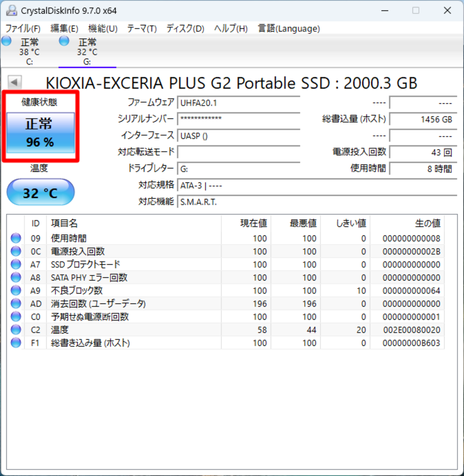Open the ヘルプ(H) menu

(x=231, y=29)
